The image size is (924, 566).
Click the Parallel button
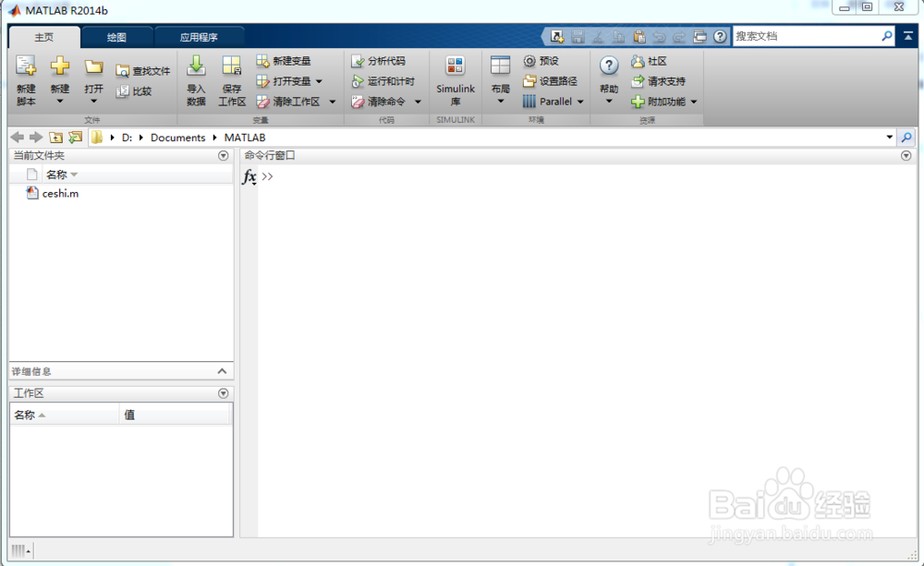tap(547, 102)
